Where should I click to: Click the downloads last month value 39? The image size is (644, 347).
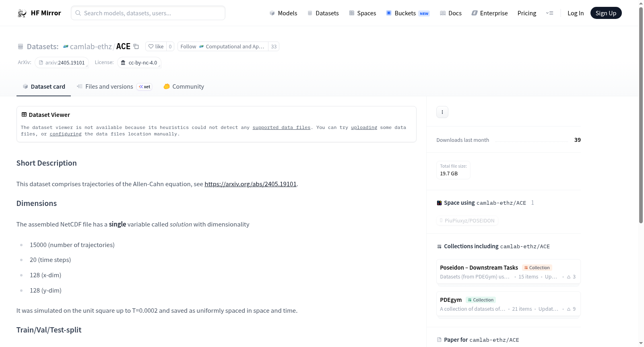(x=577, y=140)
